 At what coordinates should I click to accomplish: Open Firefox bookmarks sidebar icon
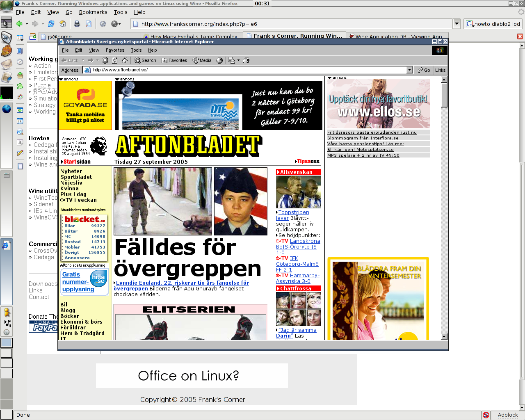20,51
